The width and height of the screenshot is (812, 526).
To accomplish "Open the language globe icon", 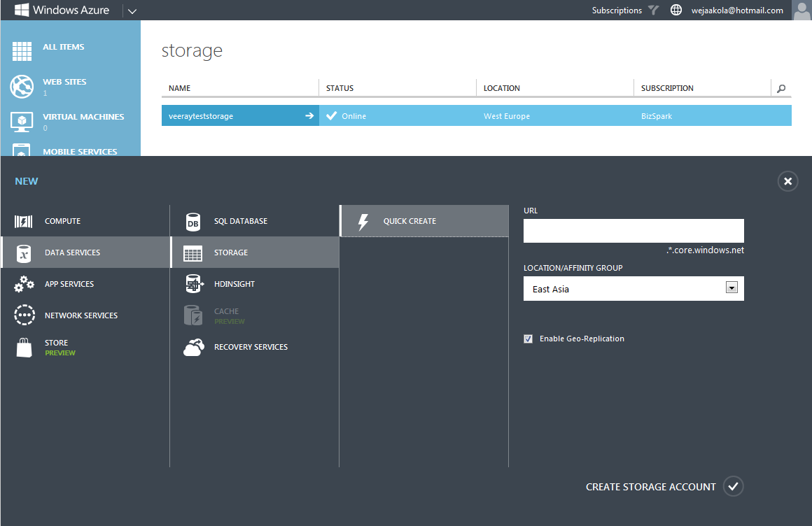I will coord(675,10).
